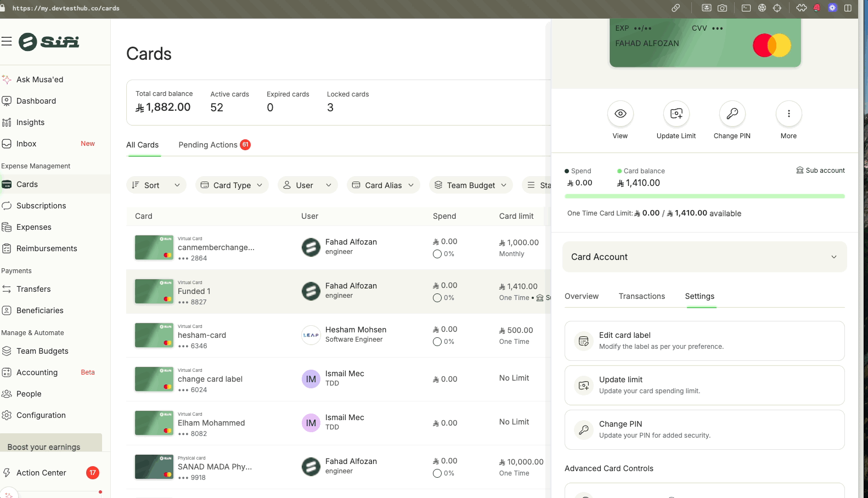Viewport: 868px width, 498px height.
Task: Select the hesham-card row thumbnail
Action: pos(154,335)
